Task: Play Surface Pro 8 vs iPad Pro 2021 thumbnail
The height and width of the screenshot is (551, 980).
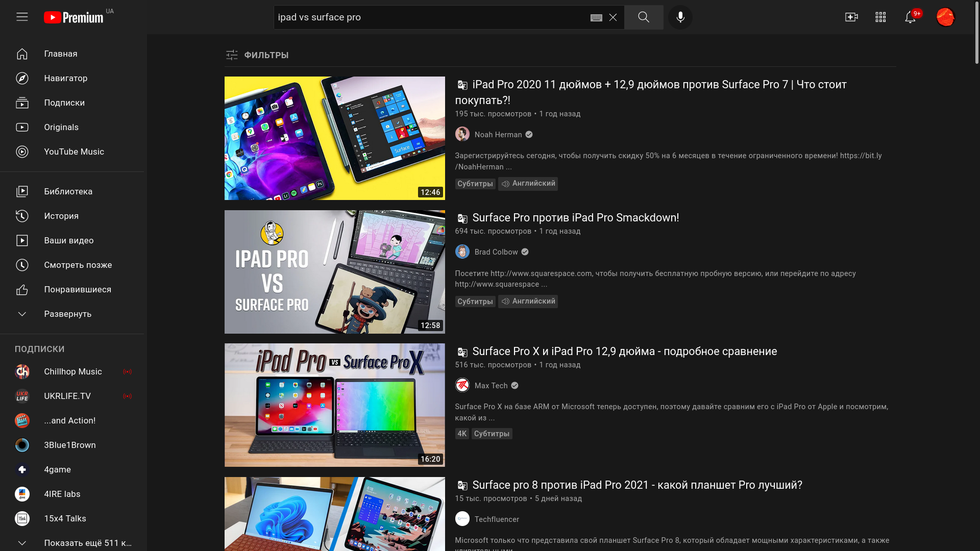Action: tap(335, 514)
